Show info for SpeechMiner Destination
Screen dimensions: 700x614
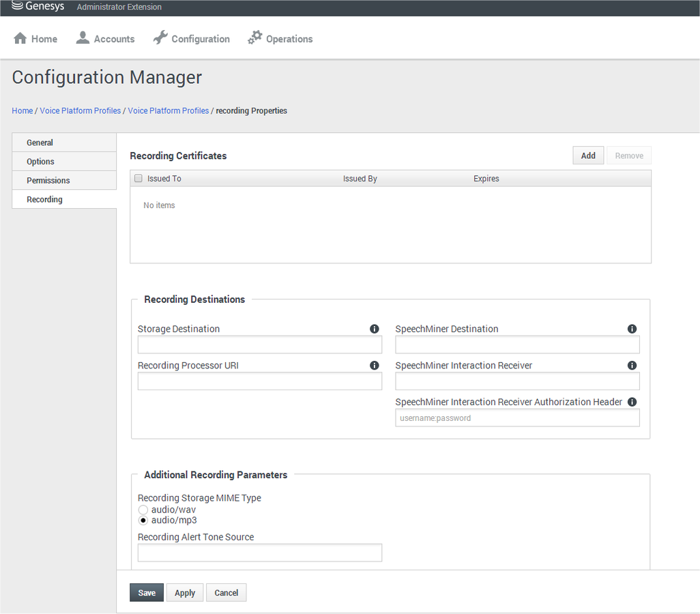click(632, 329)
